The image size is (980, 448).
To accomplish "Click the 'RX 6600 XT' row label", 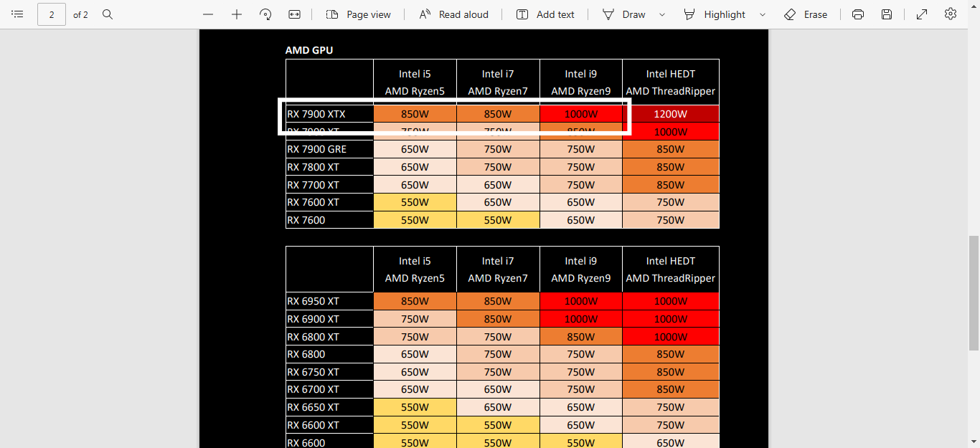I will point(314,425).
